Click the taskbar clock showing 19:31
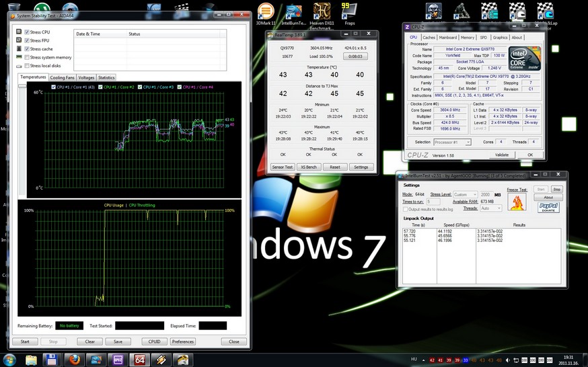The width and height of the screenshot is (588, 367). tap(568, 360)
